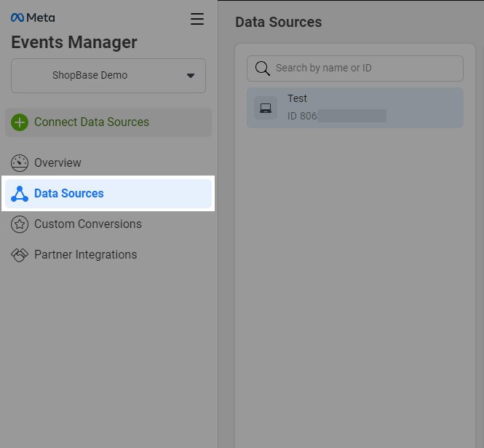This screenshot has width=484, height=448.
Task: Click the Test source ID 806 text
Action: (303, 116)
